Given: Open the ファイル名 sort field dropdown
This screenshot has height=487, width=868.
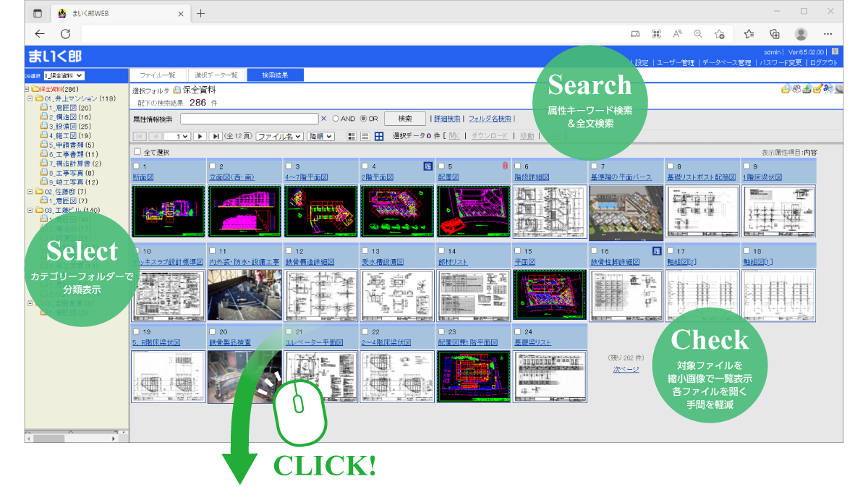Looking at the screenshot, I should tap(280, 137).
